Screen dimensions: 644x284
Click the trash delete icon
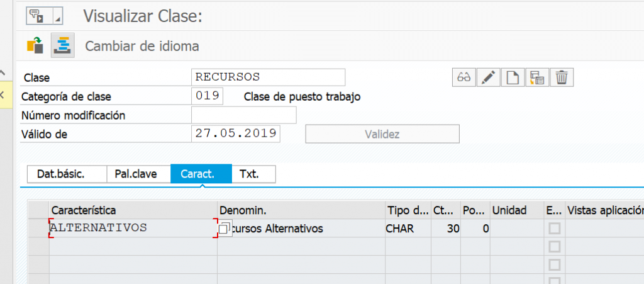tap(562, 77)
